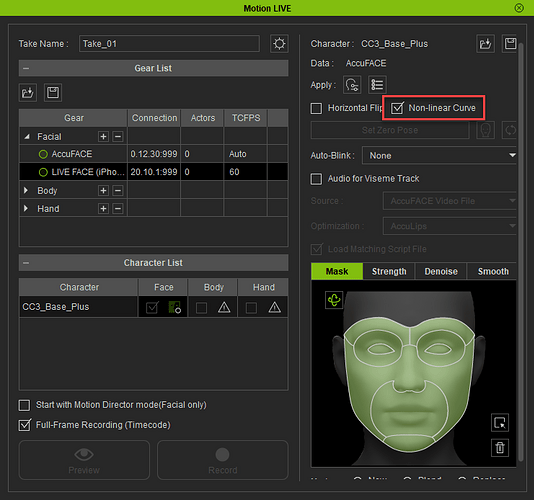The height and width of the screenshot is (500, 534).
Task: Click the character save icon at top right
Action: point(510,44)
